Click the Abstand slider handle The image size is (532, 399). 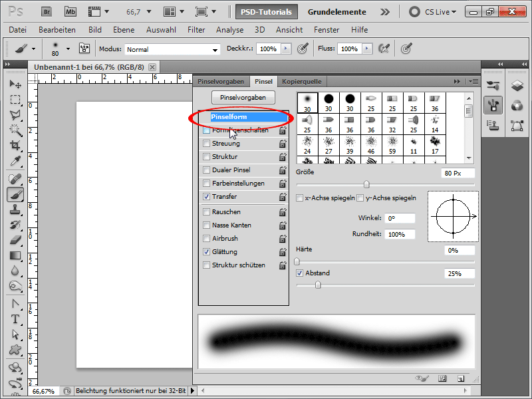(x=318, y=285)
